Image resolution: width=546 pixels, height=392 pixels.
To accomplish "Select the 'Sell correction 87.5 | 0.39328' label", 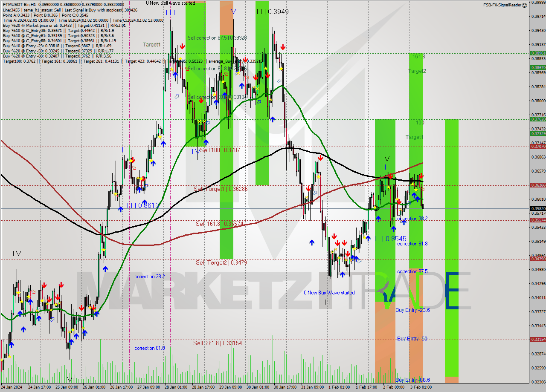I will (217, 38).
